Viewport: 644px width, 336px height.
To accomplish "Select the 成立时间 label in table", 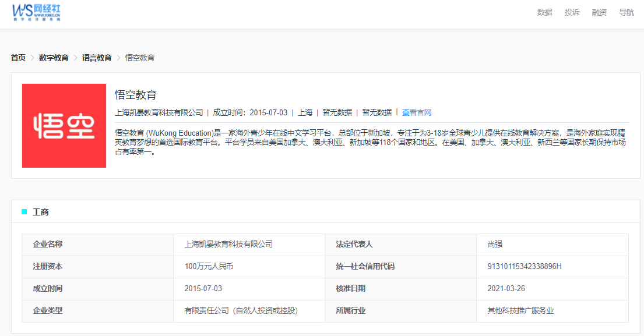I will pyautogui.click(x=48, y=289).
